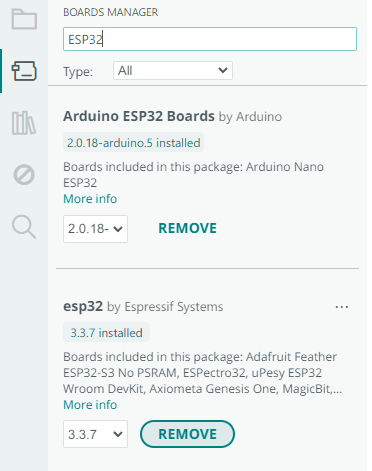The width and height of the screenshot is (372, 471).
Task: Open More info for Arduino ESP32 Boards
Action: click(90, 199)
